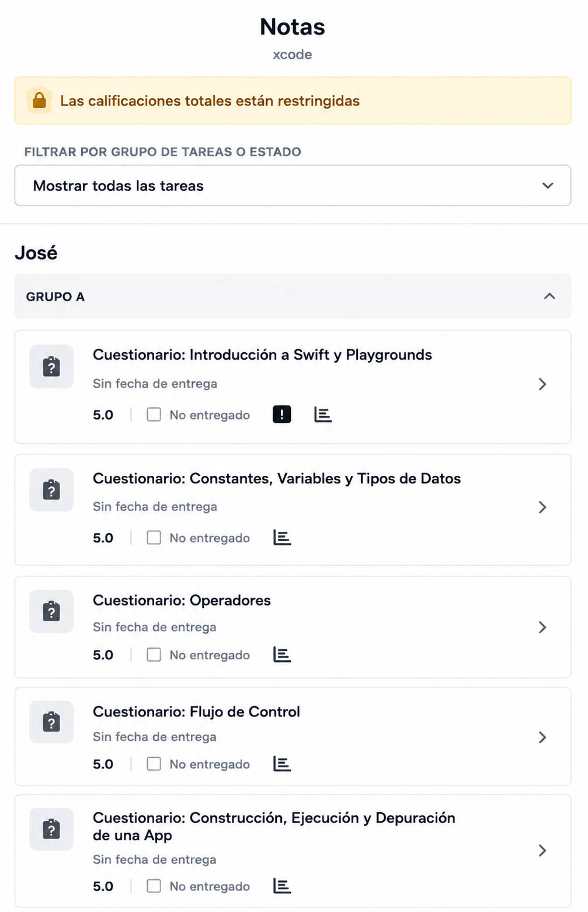
Task: Click the lock icon in restricted grades banner
Action: [39, 100]
